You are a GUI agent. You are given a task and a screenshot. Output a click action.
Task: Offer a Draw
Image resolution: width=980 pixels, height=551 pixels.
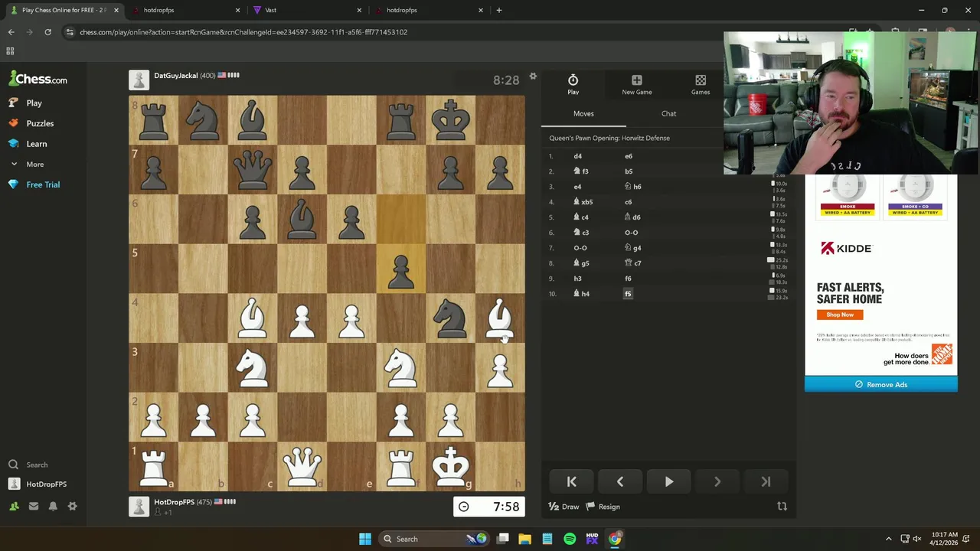(x=563, y=507)
